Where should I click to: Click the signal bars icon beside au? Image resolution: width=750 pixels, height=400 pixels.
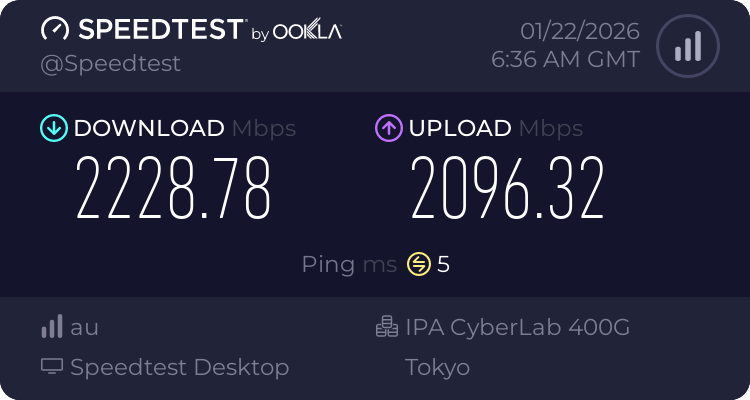point(52,327)
